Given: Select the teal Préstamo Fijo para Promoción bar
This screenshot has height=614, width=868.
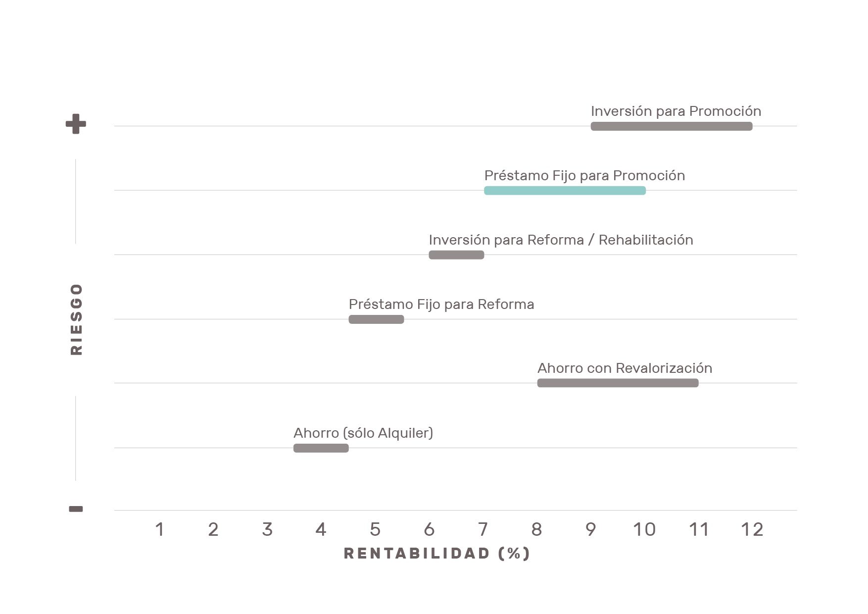Looking at the screenshot, I should pos(565,191).
